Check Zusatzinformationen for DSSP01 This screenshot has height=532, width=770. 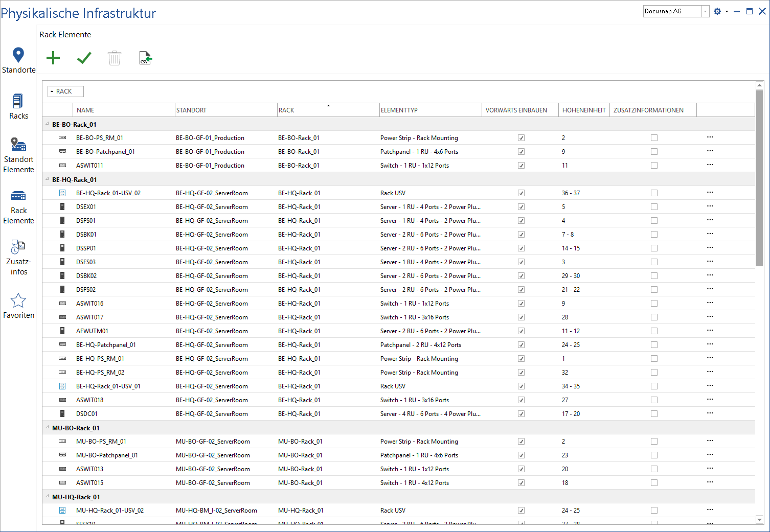pos(654,248)
